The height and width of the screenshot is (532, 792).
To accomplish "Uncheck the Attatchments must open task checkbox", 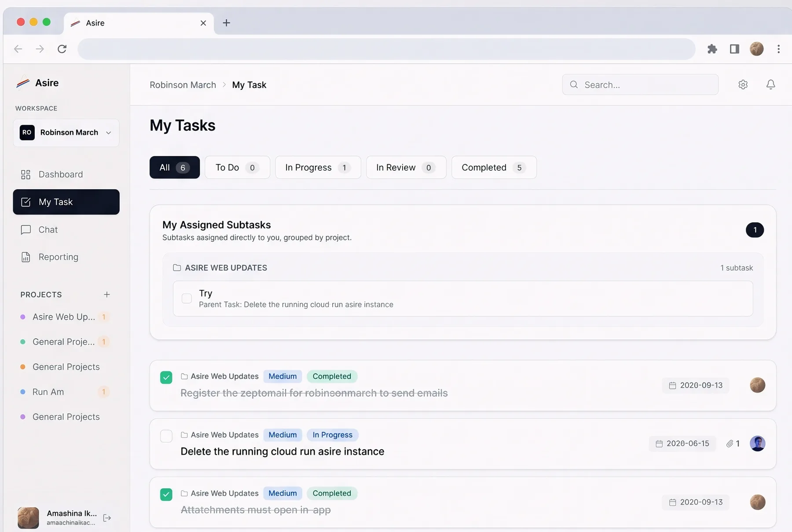I will [x=166, y=495].
